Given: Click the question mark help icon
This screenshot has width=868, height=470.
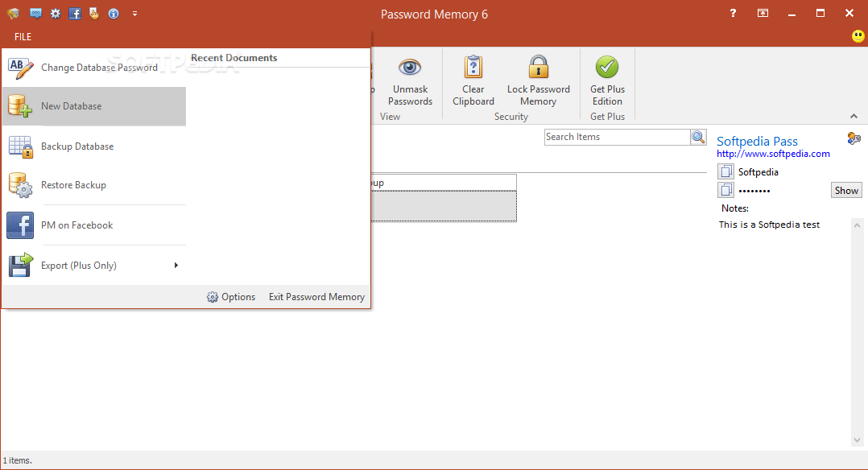Looking at the screenshot, I should pyautogui.click(x=733, y=14).
